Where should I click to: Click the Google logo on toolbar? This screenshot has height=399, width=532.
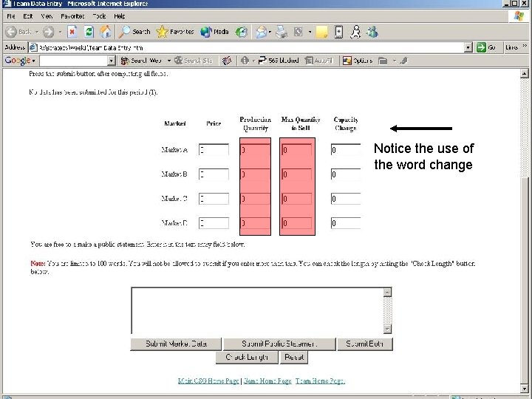pos(18,61)
